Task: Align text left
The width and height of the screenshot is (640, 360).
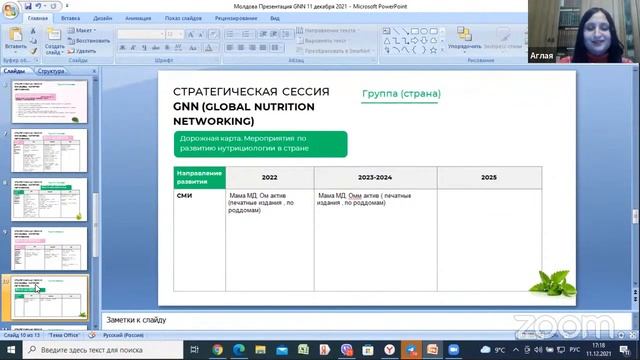Action: [x=230, y=48]
